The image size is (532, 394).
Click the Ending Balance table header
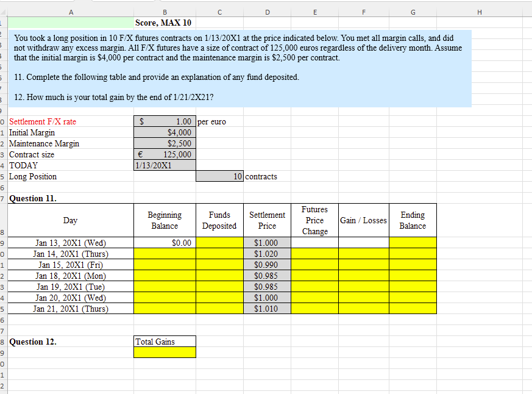tap(413, 220)
